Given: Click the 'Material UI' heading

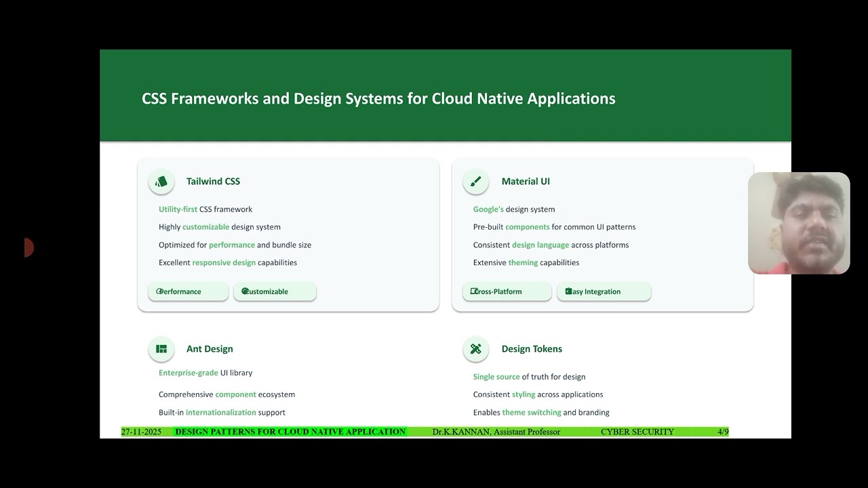Looking at the screenshot, I should point(526,182).
